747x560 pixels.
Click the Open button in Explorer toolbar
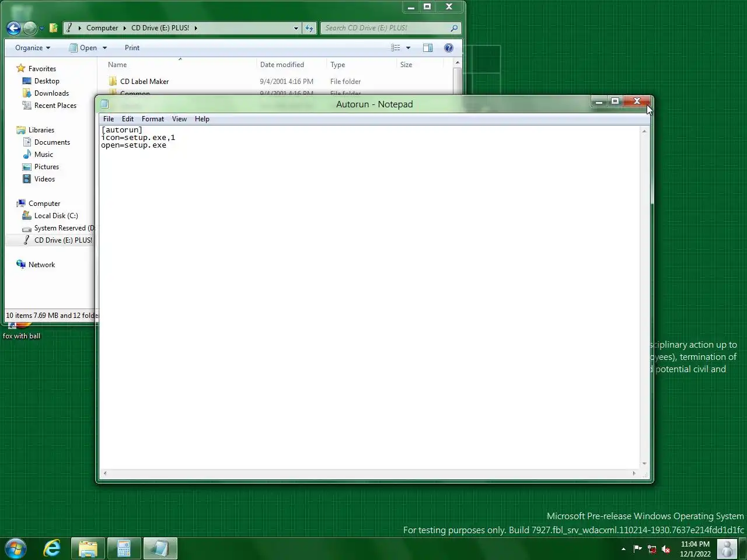coord(83,48)
